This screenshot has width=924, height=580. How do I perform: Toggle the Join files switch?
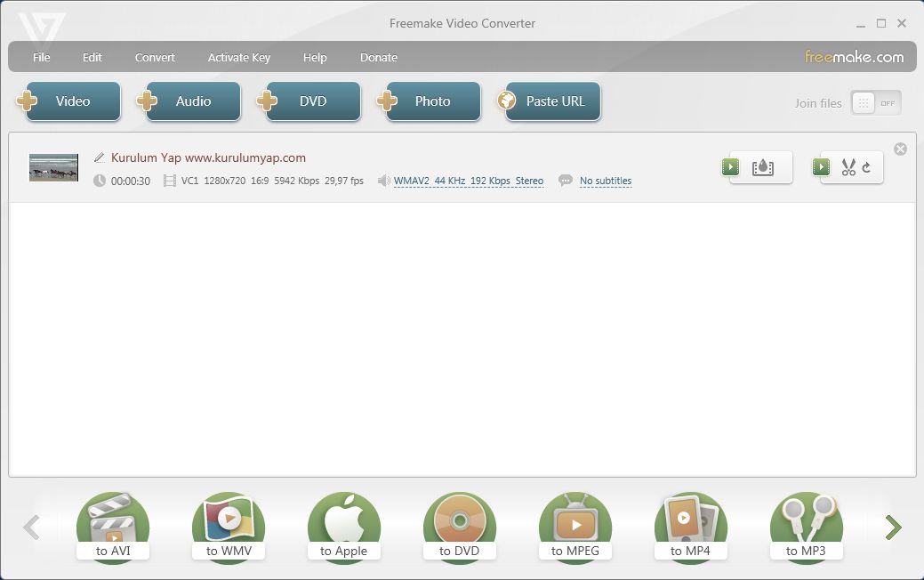876,103
